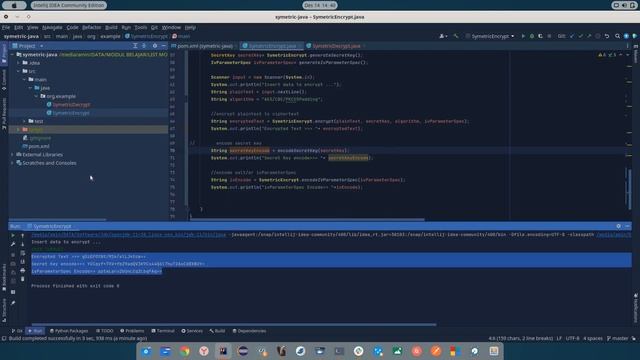
Task: Click Run with Coverage icon in toolbar
Action: tap(540, 36)
